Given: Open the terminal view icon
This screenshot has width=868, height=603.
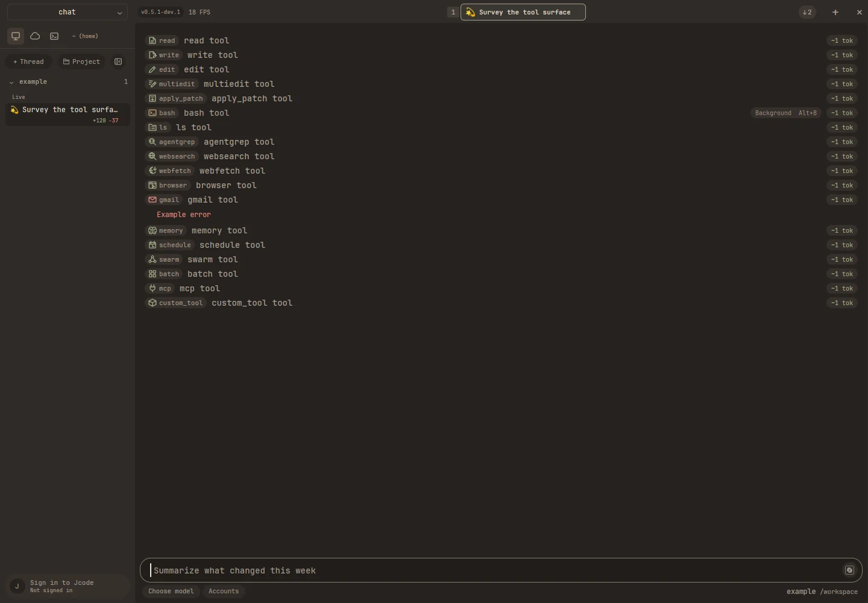Looking at the screenshot, I should click(54, 36).
